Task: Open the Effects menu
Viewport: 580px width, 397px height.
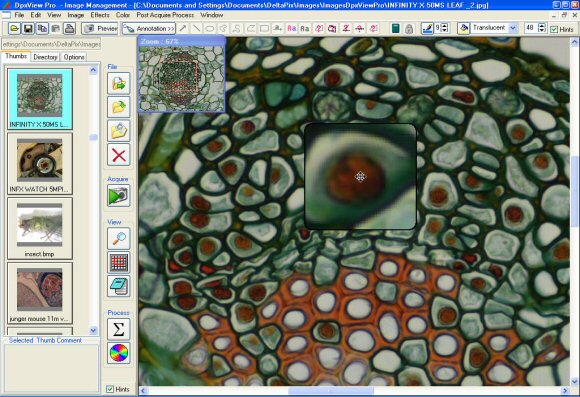Action: pyautogui.click(x=100, y=15)
